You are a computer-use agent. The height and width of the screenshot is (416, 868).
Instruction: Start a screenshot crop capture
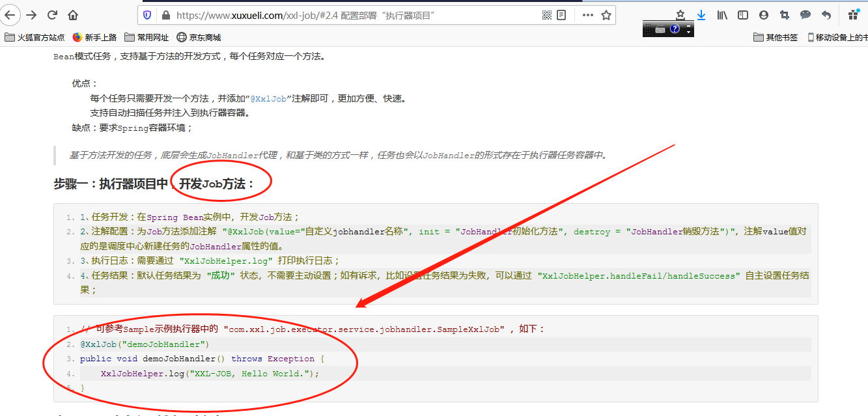click(x=785, y=14)
